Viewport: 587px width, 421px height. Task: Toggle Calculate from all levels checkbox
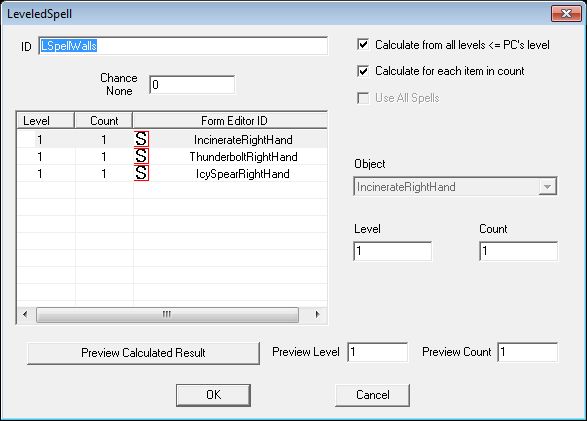tap(363, 45)
